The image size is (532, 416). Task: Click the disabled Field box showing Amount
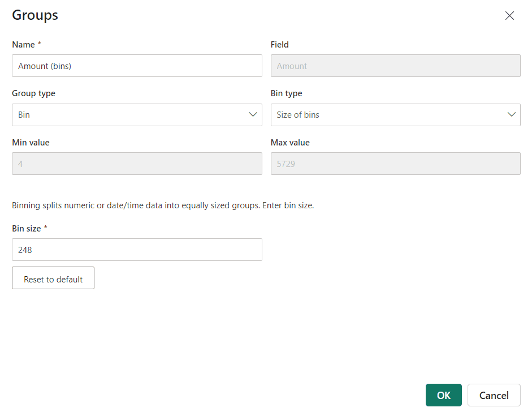pyautogui.click(x=396, y=66)
